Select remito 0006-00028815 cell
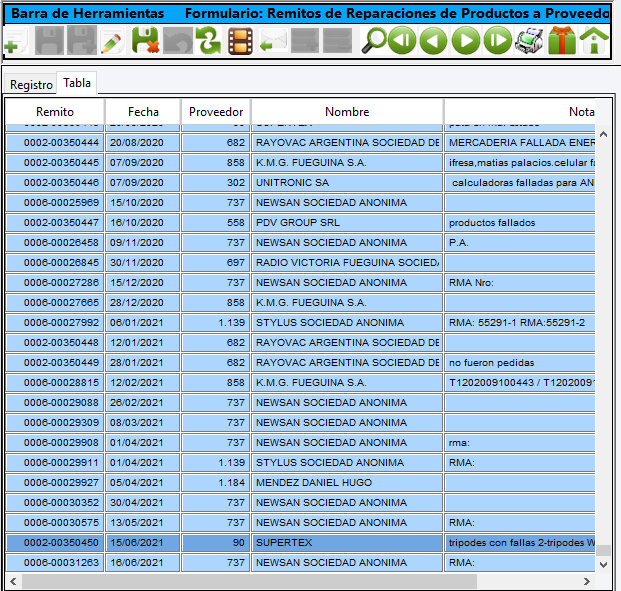Image resolution: width=621 pixels, height=591 pixels. click(x=55, y=383)
